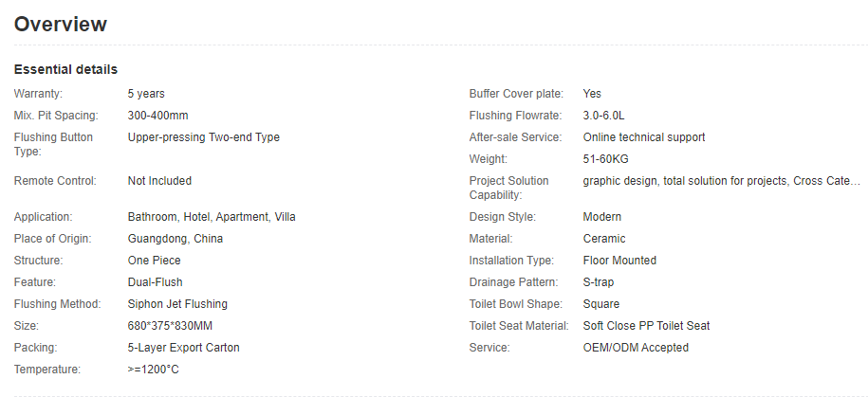Click the One Piece structure value
The image size is (868, 397).
tap(154, 261)
